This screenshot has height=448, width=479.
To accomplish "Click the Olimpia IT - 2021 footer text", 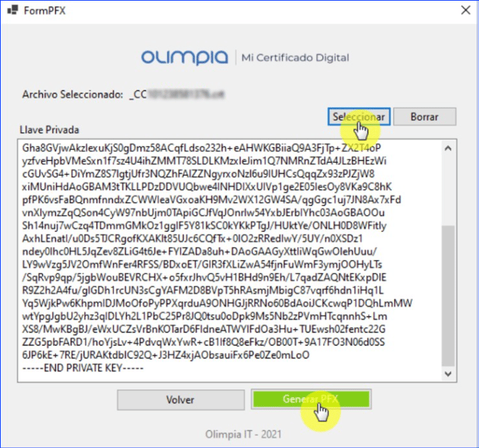I will pos(243,434).
